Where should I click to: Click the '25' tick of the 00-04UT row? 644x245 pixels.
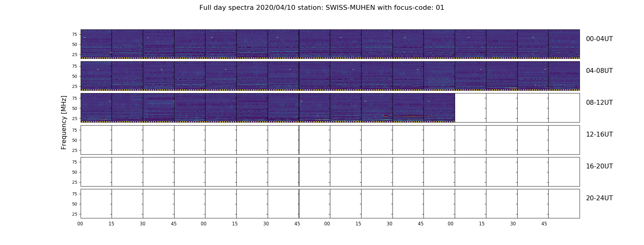75,55
